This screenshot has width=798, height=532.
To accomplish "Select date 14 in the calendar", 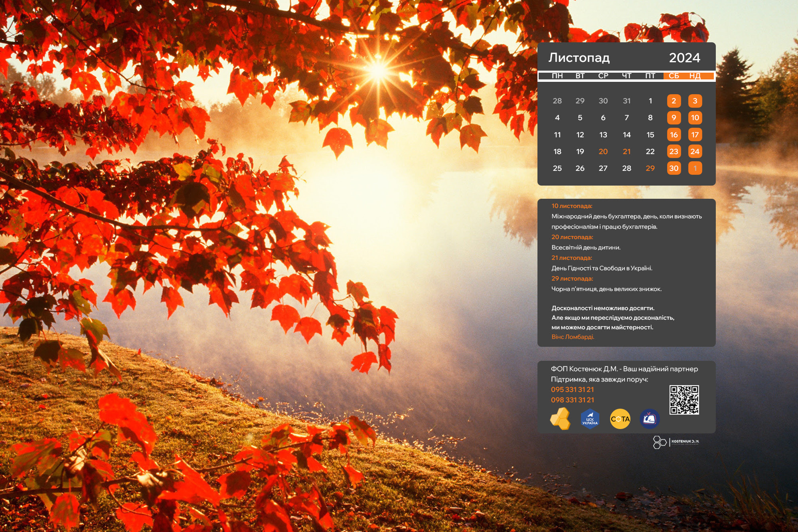I will [627, 135].
